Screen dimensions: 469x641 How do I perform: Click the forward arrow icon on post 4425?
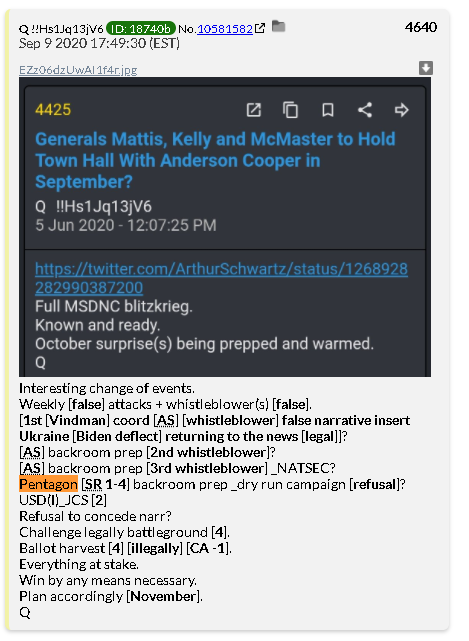click(401, 110)
